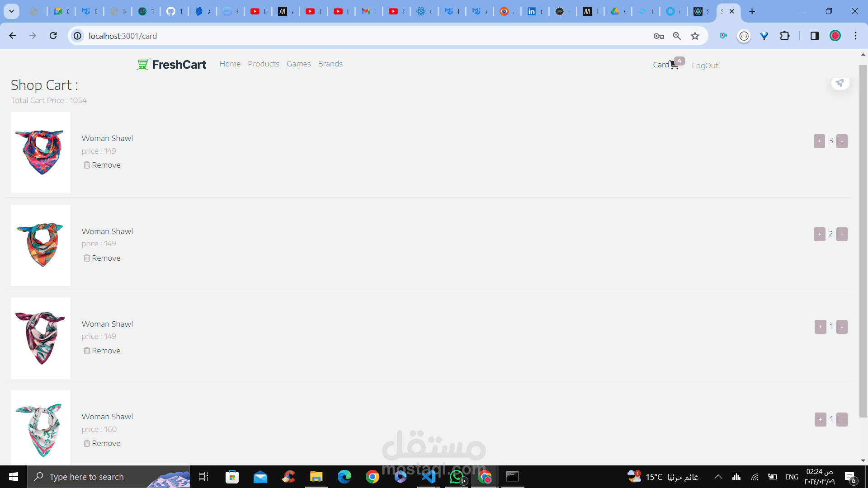Viewport: 868px width, 488px height.
Task: Click the browser reload button
Action: click(x=53, y=36)
